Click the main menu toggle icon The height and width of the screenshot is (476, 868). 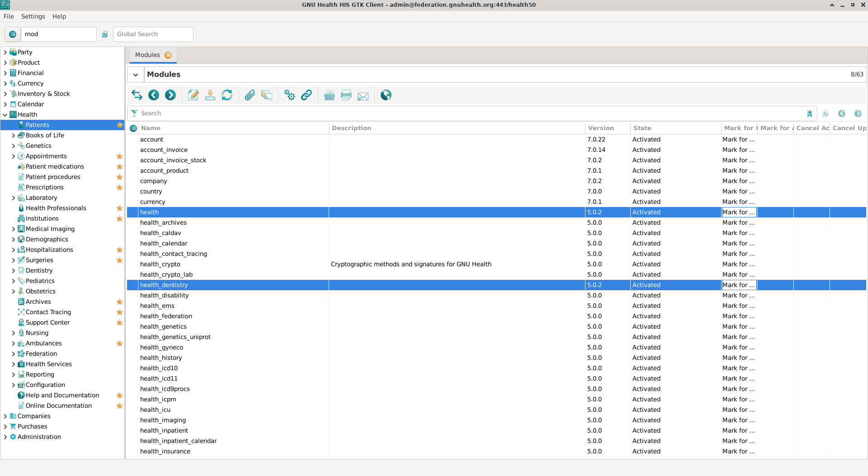[x=13, y=34]
